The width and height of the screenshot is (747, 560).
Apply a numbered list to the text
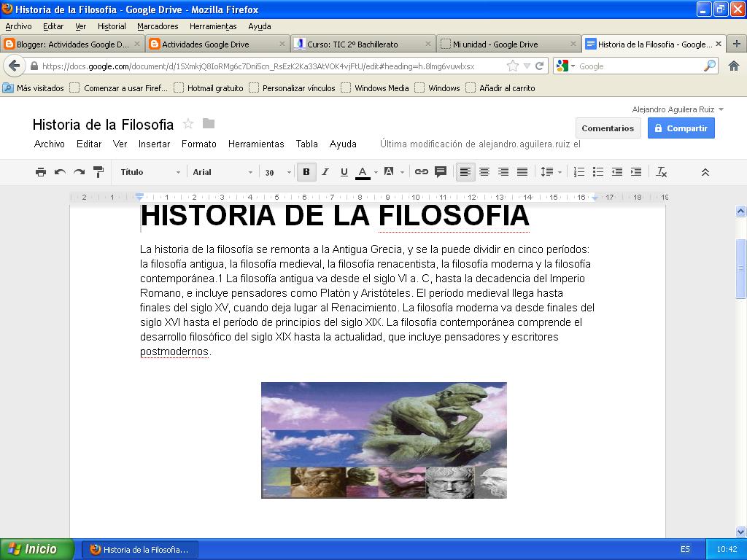click(580, 172)
